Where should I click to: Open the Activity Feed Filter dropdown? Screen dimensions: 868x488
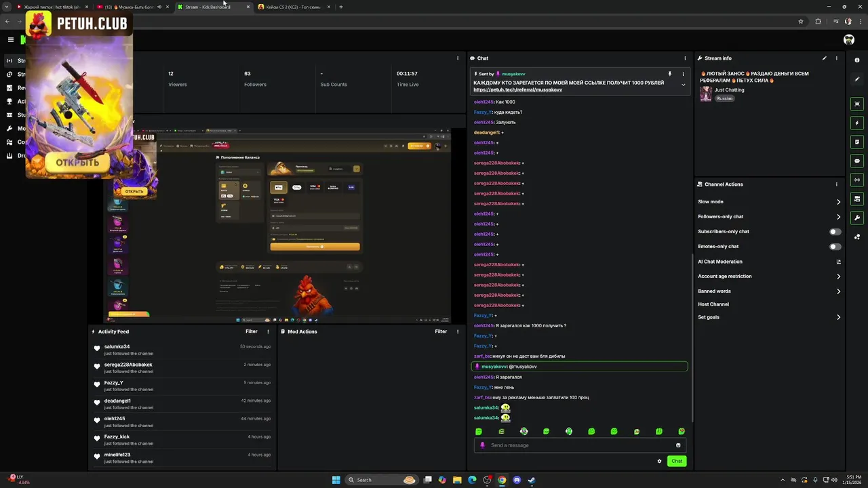click(252, 331)
